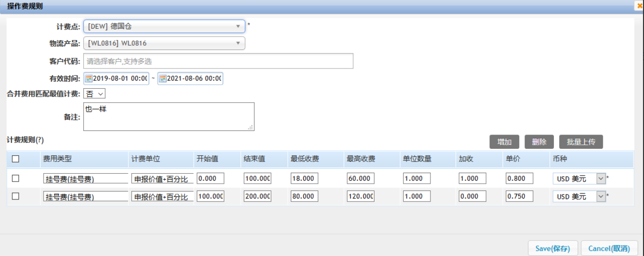Click the 客户代码 customer selection field

tap(218, 61)
